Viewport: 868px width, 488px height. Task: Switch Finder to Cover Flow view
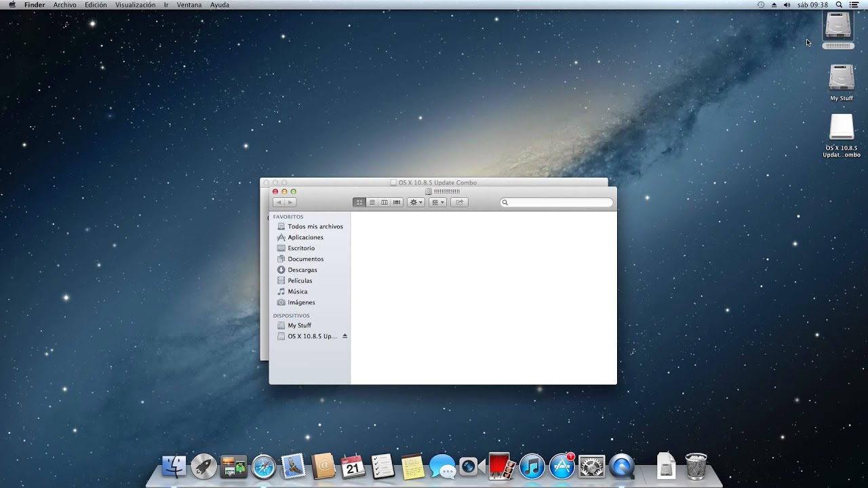point(397,202)
